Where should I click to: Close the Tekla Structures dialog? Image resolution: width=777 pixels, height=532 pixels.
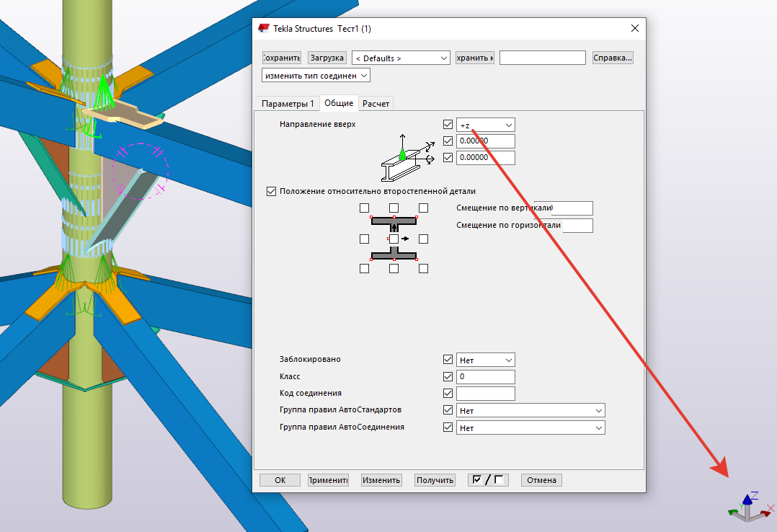pos(635,28)
